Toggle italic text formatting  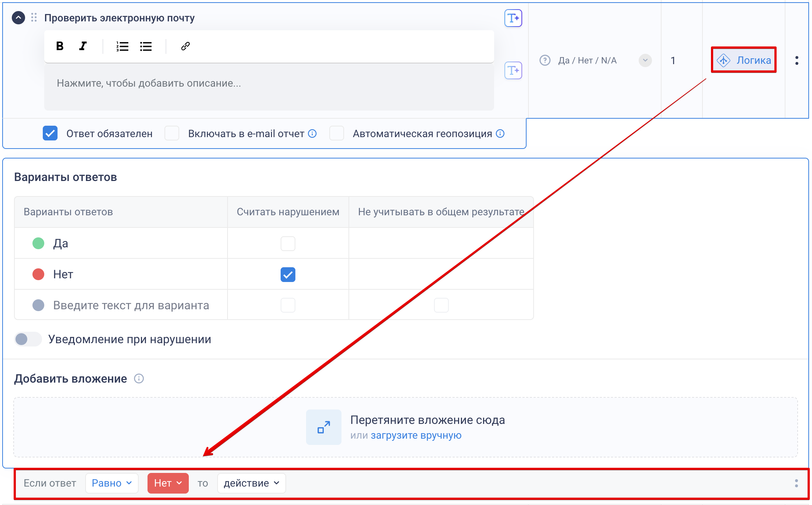pos(83,46)
